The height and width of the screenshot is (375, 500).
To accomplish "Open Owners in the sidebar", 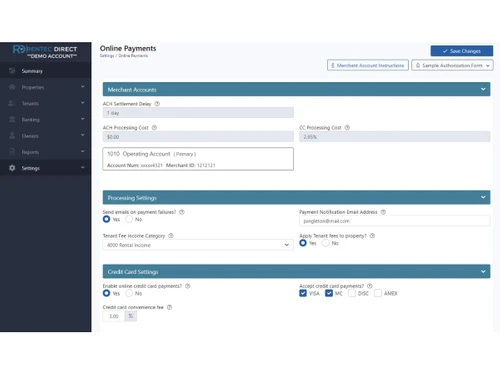I will click(46, 136).
